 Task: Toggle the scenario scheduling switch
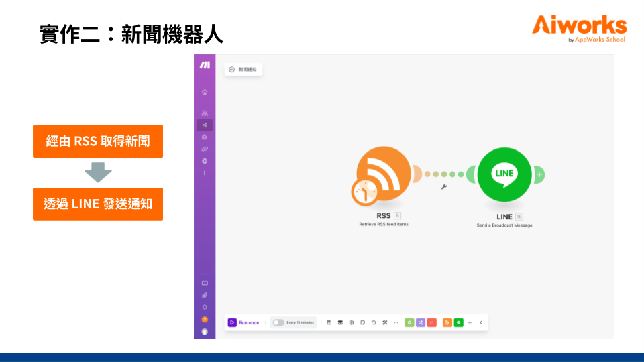278,322
